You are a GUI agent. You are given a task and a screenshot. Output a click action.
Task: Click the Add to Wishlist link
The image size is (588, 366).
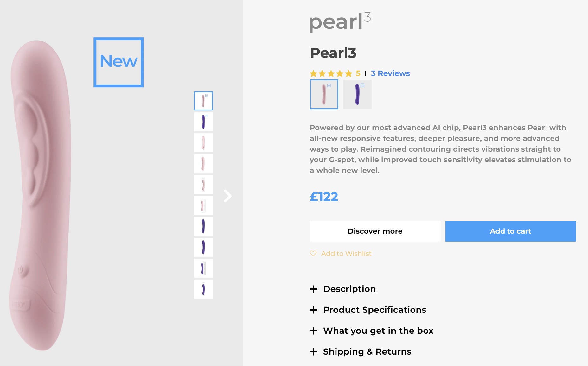click(346, 254)
